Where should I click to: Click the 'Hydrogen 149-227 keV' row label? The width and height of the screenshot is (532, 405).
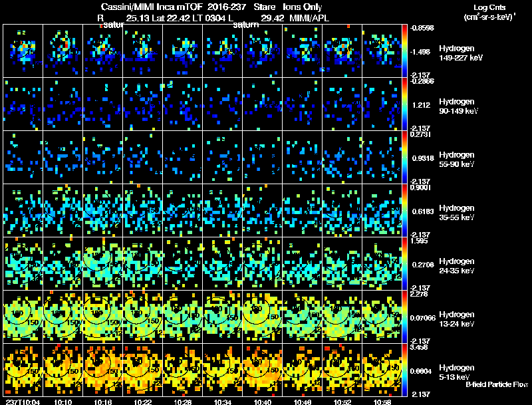tap(461, 53)
